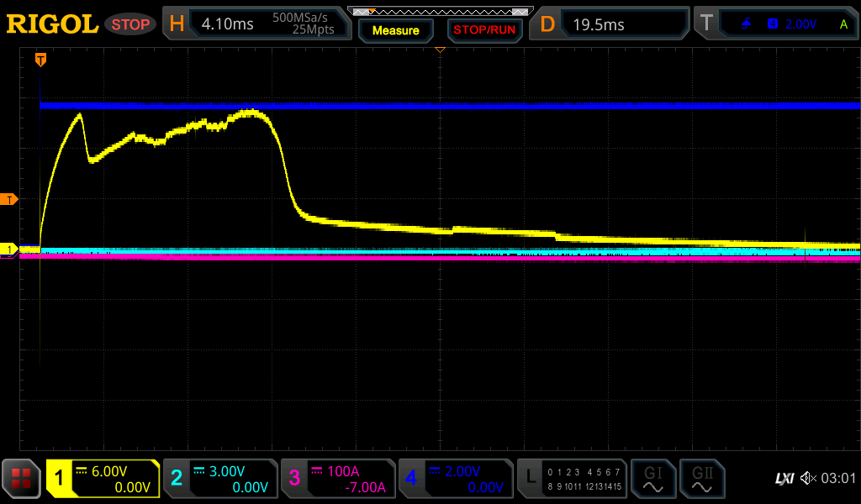The image size is (861, 504).
Task: Open trigger settings showing 2.00V level
Action: click(x=779, y=24)
